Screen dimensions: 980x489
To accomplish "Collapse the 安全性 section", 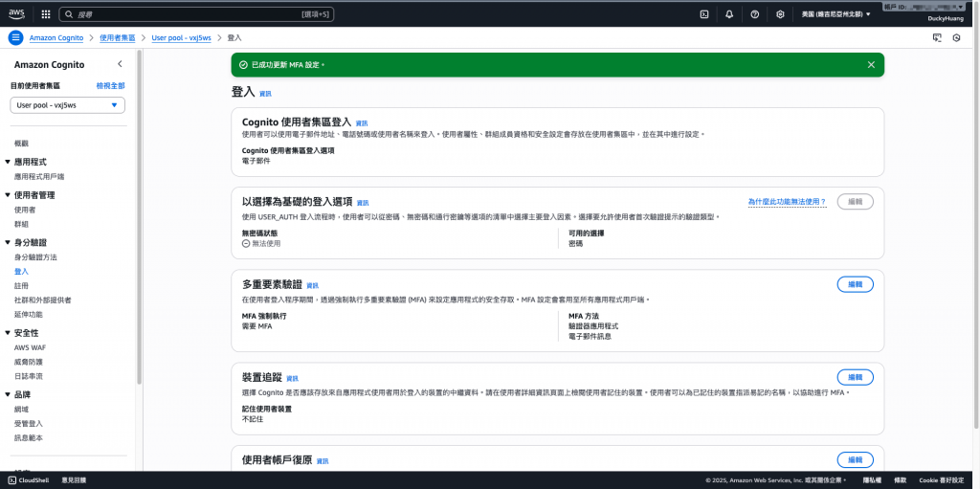I will pyautogui.click(x=8, y=333).
